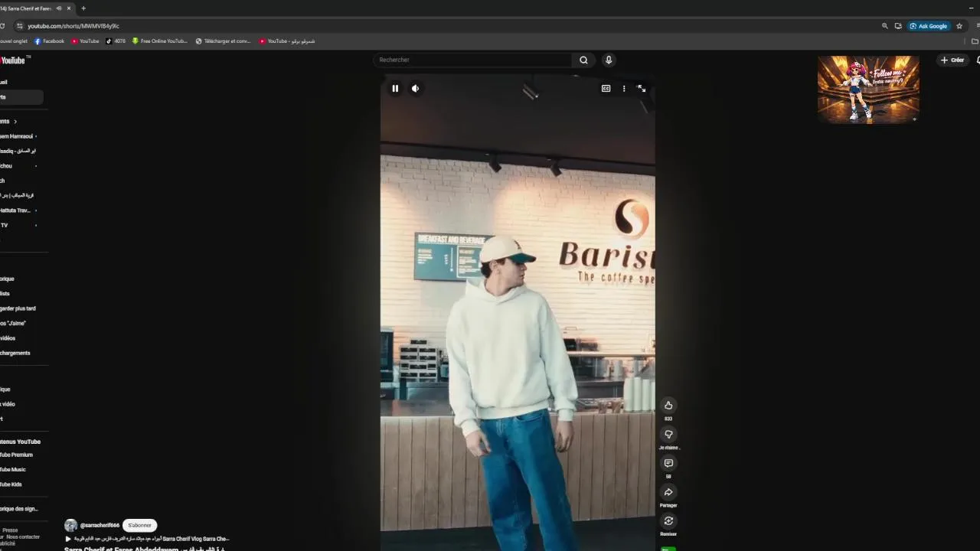Open the Free Online YouTub... bookmark
980x551 pixels.
(159, 41)
